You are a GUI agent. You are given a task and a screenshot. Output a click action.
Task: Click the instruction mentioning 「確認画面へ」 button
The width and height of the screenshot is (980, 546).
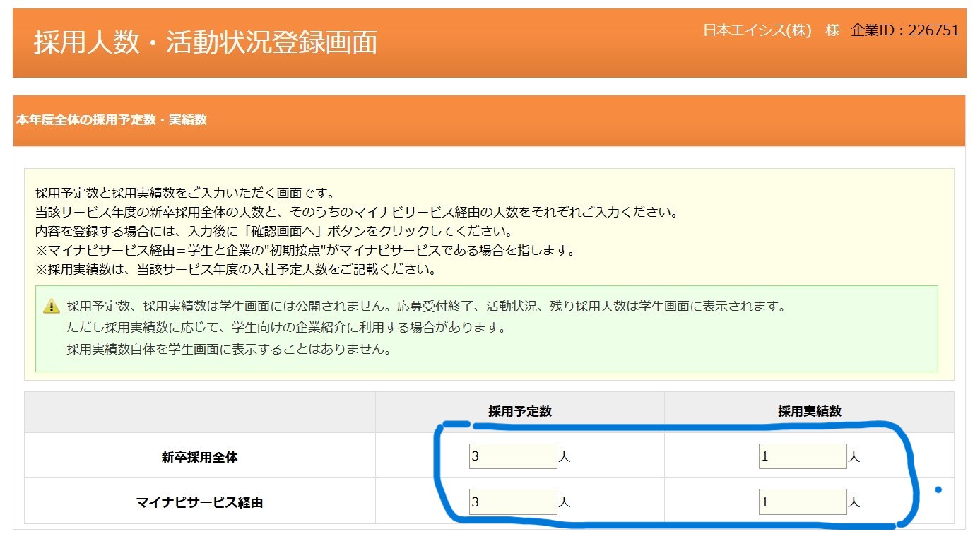273,232
